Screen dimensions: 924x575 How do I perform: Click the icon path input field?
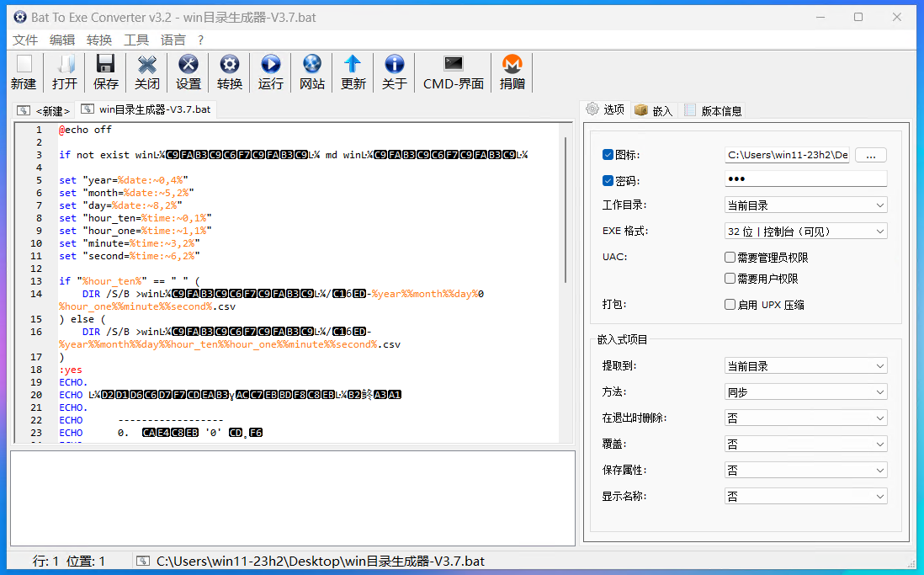pyautogui.click(x=788, y=155)
